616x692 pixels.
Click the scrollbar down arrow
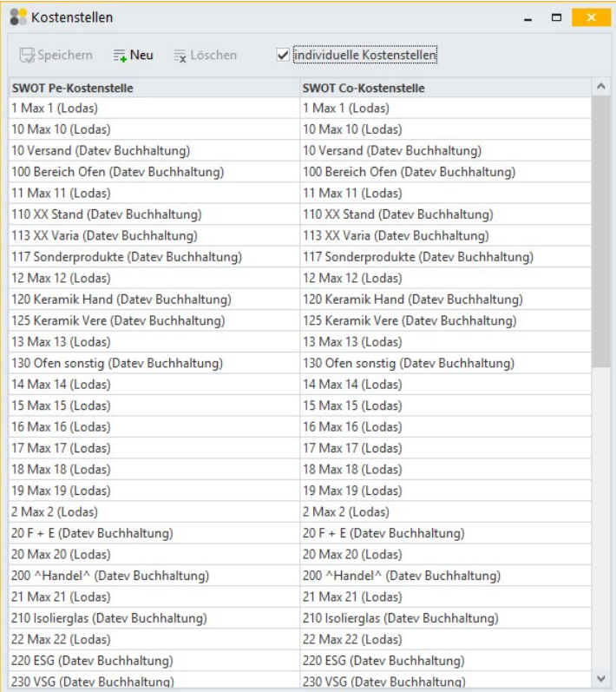pyautogui.click(x=600, y=678)
